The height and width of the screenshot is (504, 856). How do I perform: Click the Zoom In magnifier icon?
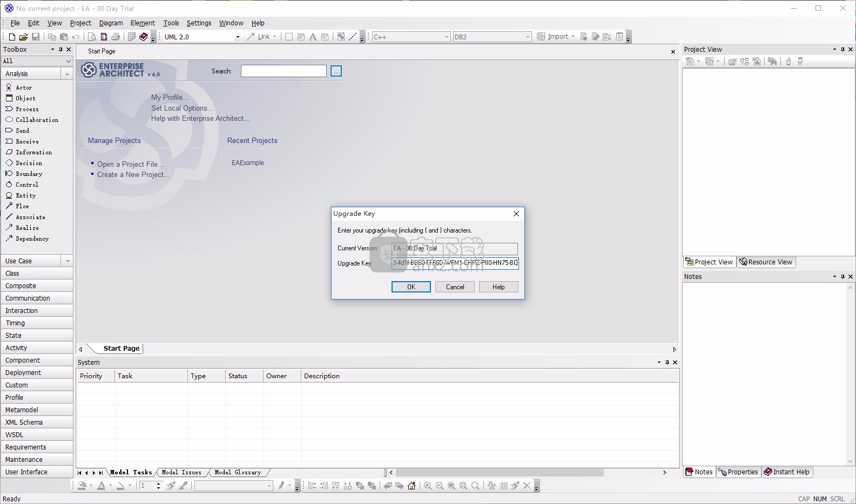(428, 486)
